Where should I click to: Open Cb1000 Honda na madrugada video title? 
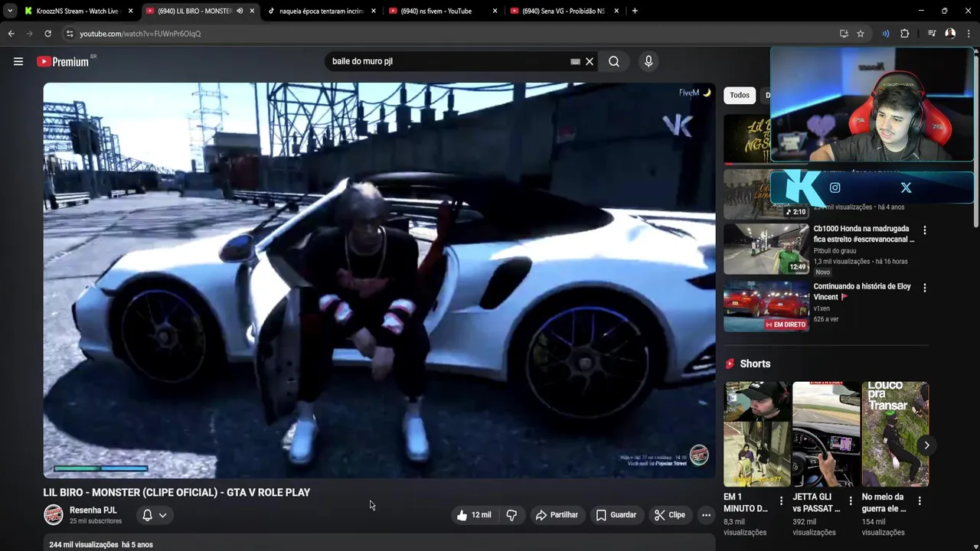pos(863,233)
